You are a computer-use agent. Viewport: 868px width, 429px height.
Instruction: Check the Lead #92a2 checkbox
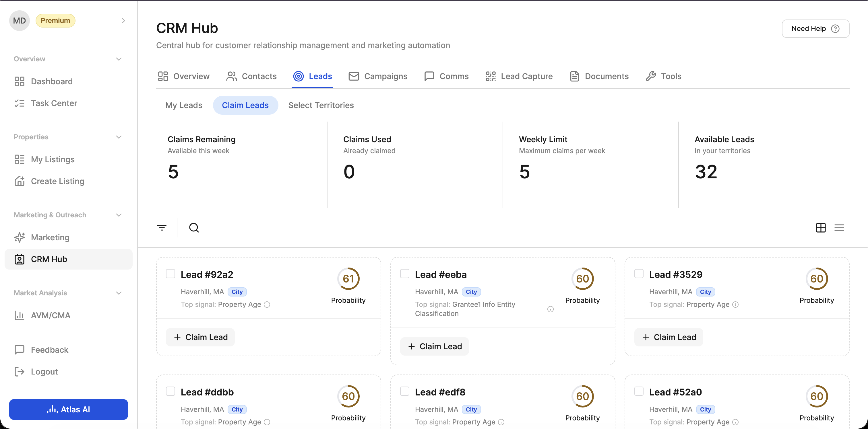point(170,273)
